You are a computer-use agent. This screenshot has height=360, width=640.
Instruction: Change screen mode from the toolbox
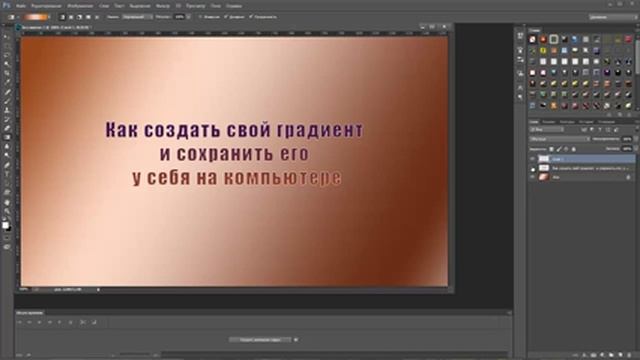tap(7, 247)
